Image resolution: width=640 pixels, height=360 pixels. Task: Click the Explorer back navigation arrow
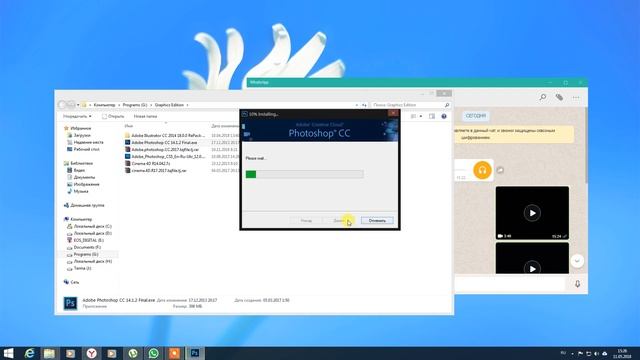tap(62, 105)
